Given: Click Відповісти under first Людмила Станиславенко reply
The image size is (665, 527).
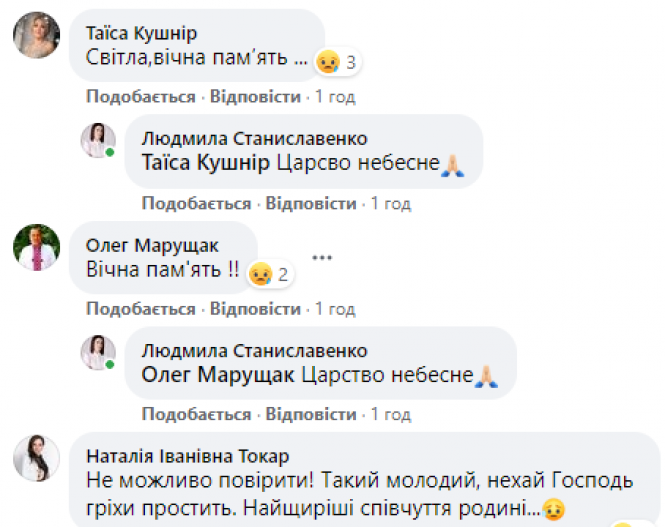Looking at the screenshot, I should [311, 203].
